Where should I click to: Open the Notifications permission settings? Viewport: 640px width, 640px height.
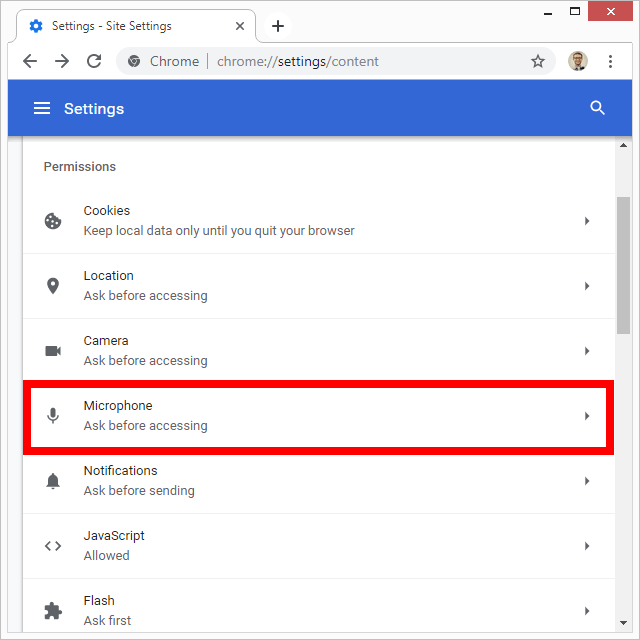pos(319,481)
